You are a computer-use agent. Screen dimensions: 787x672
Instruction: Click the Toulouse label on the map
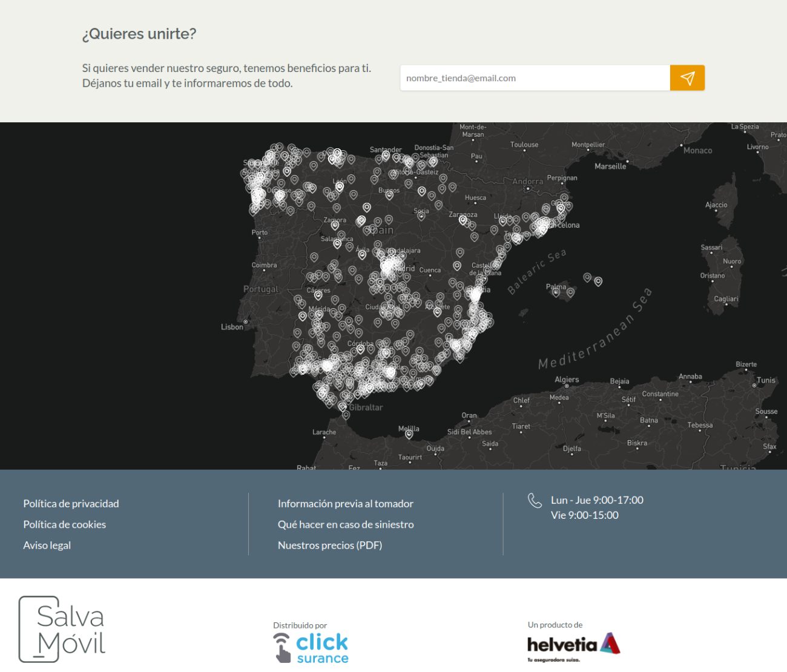point(524,145)
